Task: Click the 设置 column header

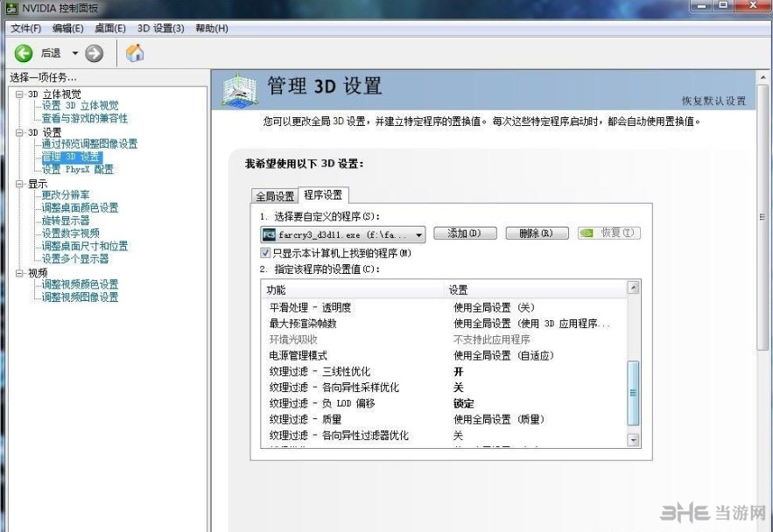Action: tap(536, 290)
